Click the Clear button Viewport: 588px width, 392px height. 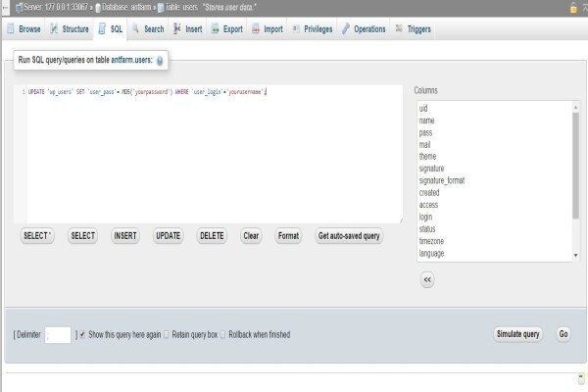(x=251, y=236)
